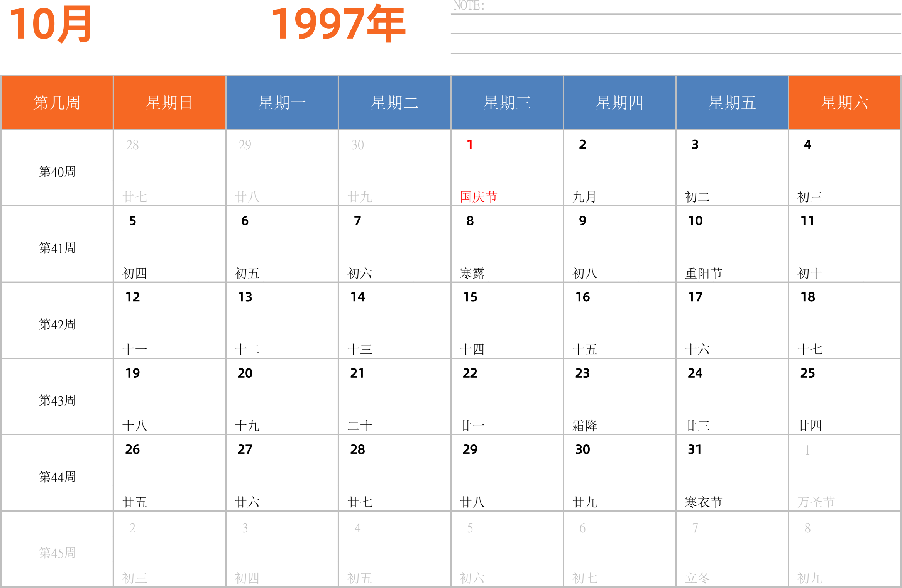
Task: Click the 星期三 column header
Action: point(507,103)
